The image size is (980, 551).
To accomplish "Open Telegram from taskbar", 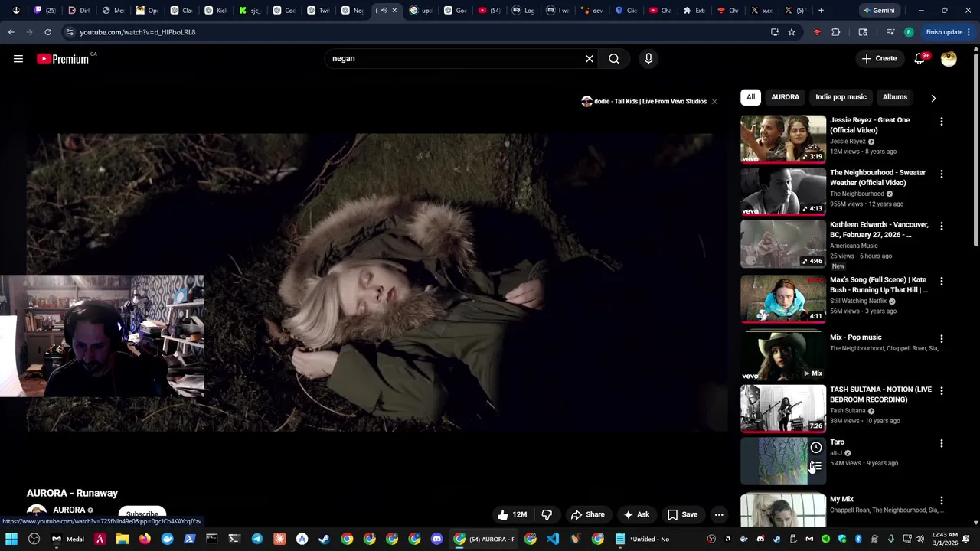I will coord(257,539).
